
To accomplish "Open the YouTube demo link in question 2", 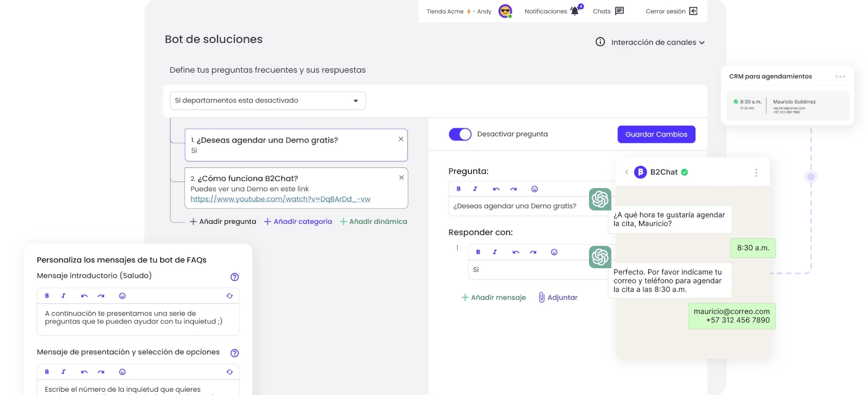I will (280, 199).
